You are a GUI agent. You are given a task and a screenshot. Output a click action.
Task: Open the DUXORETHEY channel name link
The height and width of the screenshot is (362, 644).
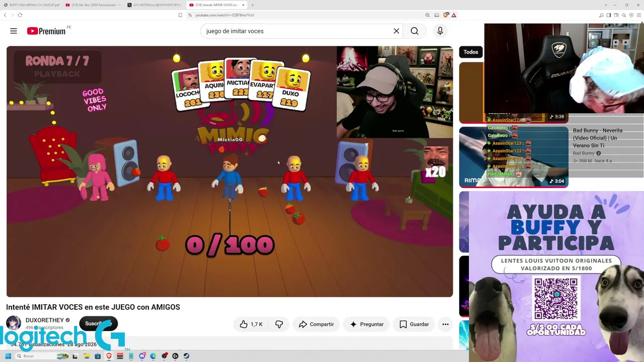click(x=45, y=320)
